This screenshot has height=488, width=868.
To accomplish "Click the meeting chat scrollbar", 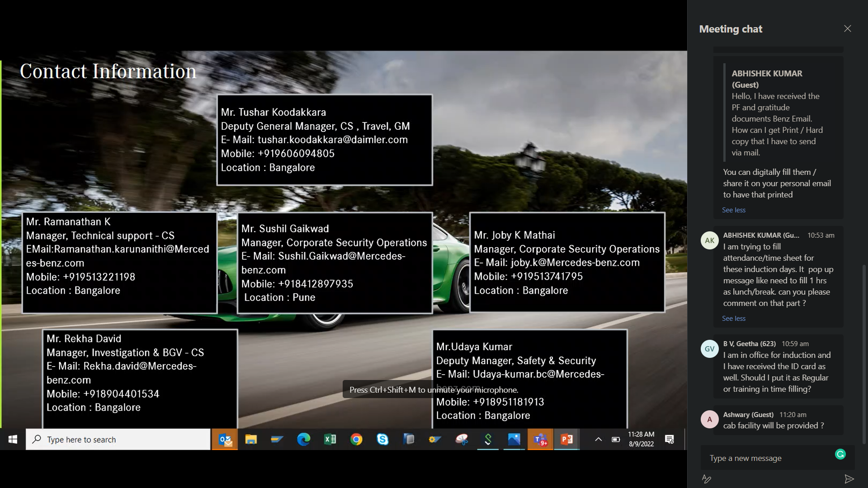I will (x=864, y=354).
